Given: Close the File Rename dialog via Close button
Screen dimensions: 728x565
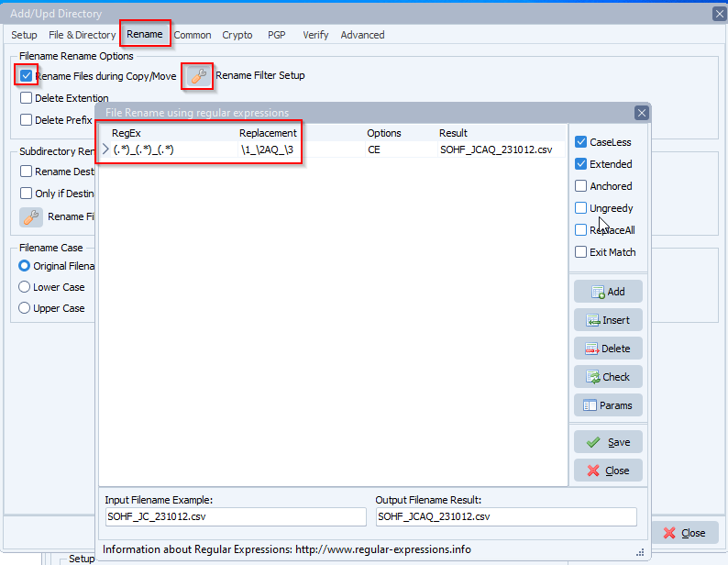Looking at the screenshot, I should pos(608,471).
